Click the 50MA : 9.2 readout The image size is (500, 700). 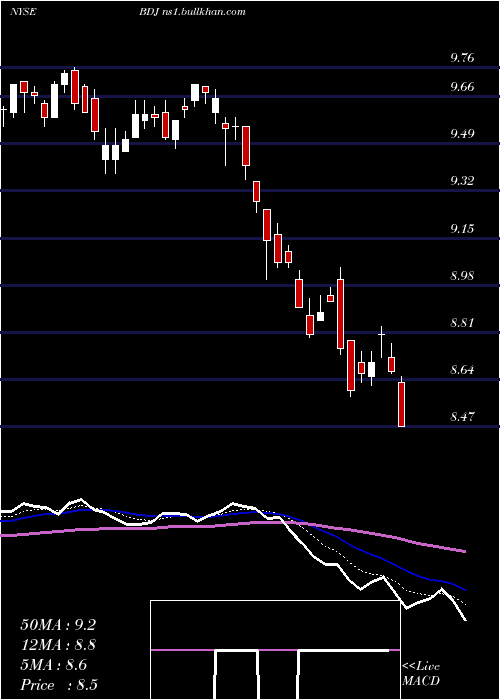click(58, 625)
